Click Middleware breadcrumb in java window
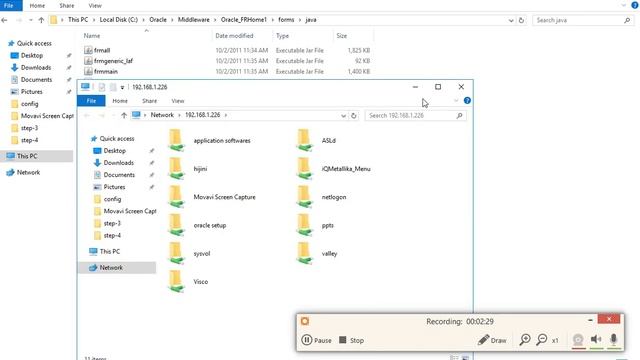Image resolution: width=640 pixels, height=360 pixels. pos(193,20)
